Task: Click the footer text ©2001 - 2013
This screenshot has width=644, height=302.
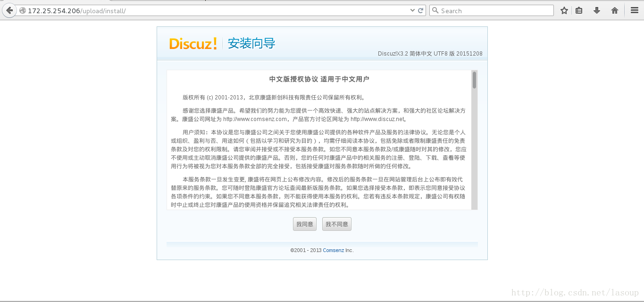Action: click(x=306, y=250)
